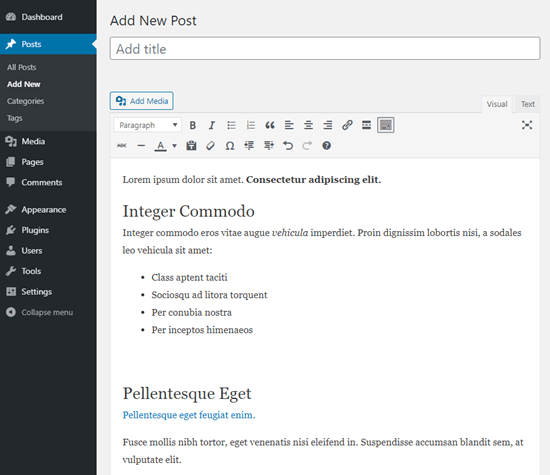The image size is (550, 475).
Task: Insert a numbered list
Action: [x=250, y=125]
